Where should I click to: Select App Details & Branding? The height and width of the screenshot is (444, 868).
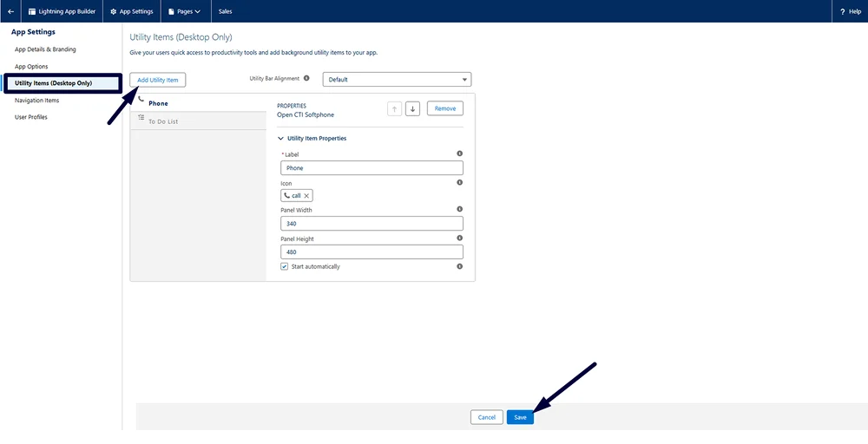pyautogui.click(x=45, y=49)
